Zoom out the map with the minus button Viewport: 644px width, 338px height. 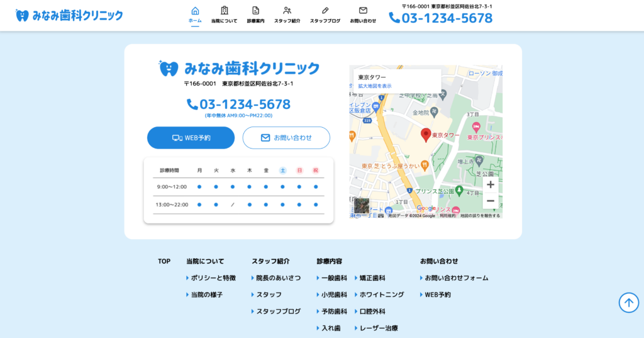click(x=491, y=201)
